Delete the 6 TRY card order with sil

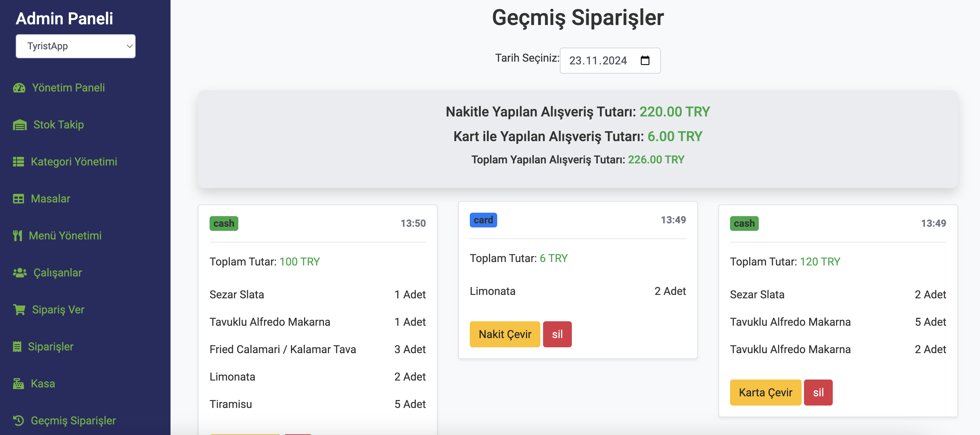tap(557, 334)
